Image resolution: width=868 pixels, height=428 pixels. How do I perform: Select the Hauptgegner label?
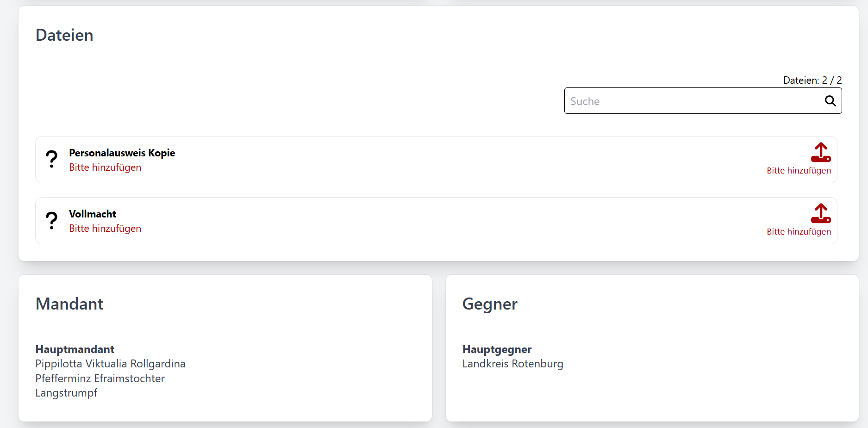click(497, 349)
